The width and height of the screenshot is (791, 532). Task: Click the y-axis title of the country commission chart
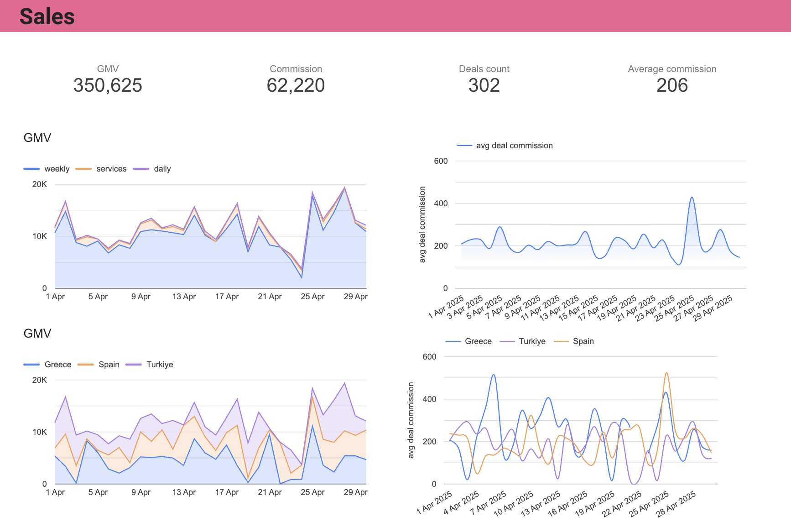click(x=411, y=420)
